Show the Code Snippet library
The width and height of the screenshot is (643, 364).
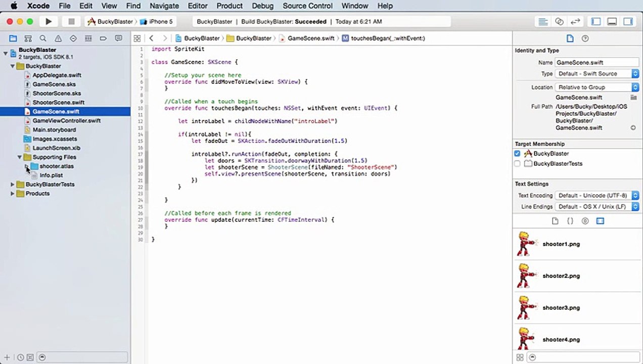(570, 221)
